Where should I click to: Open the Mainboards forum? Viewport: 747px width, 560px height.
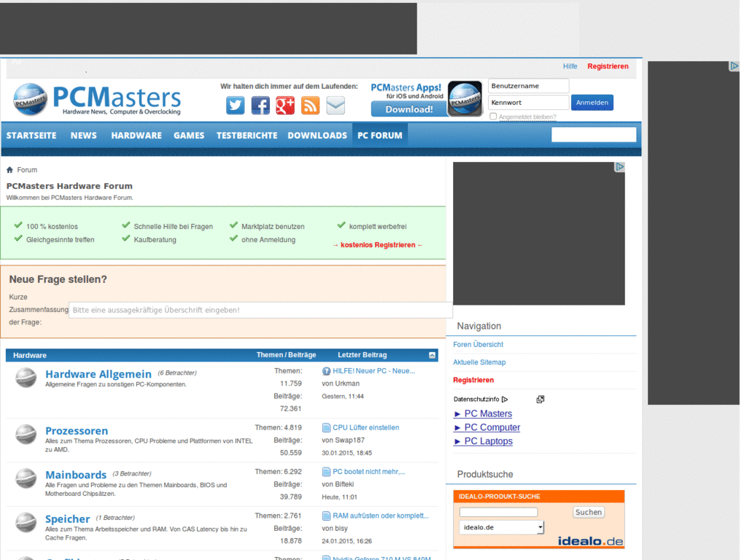(76, 475)
